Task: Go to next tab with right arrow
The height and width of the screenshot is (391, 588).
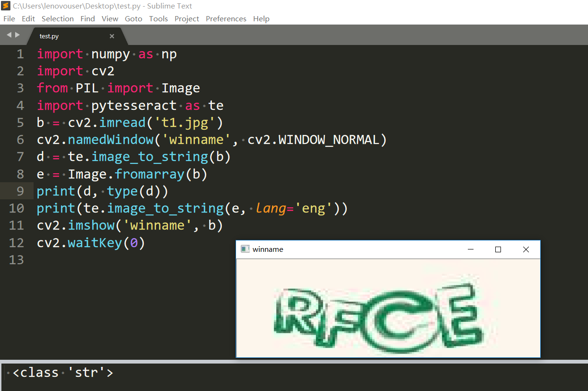Action: coord(18,35)
